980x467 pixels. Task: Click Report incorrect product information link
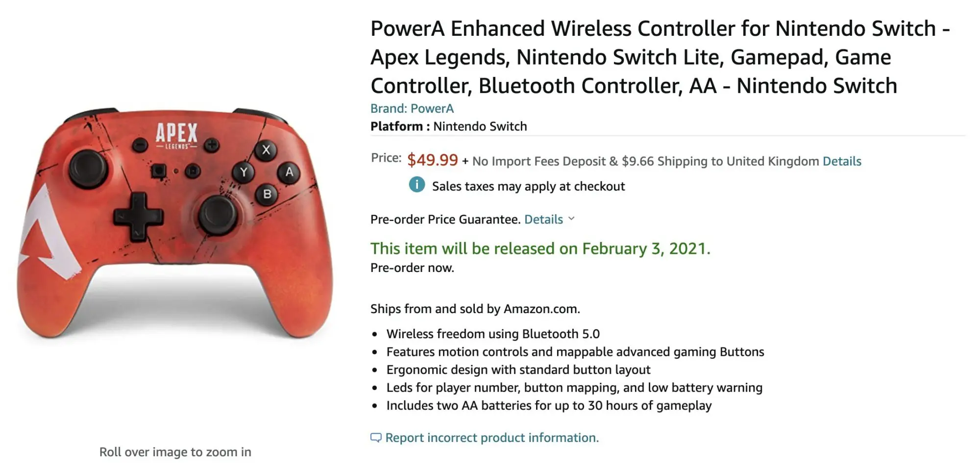pos(492,438)
